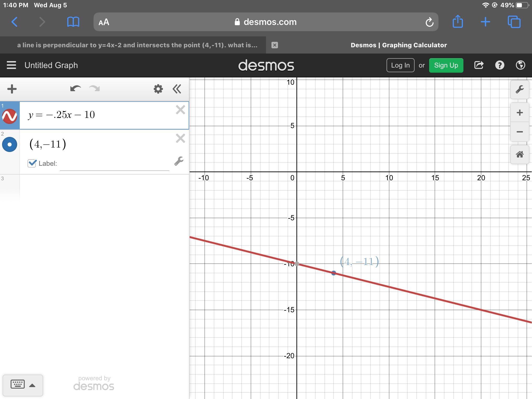The width and height of the screenshot is (532, 399).
Task: Zoom in on the graph
Action: click(520, 113)
